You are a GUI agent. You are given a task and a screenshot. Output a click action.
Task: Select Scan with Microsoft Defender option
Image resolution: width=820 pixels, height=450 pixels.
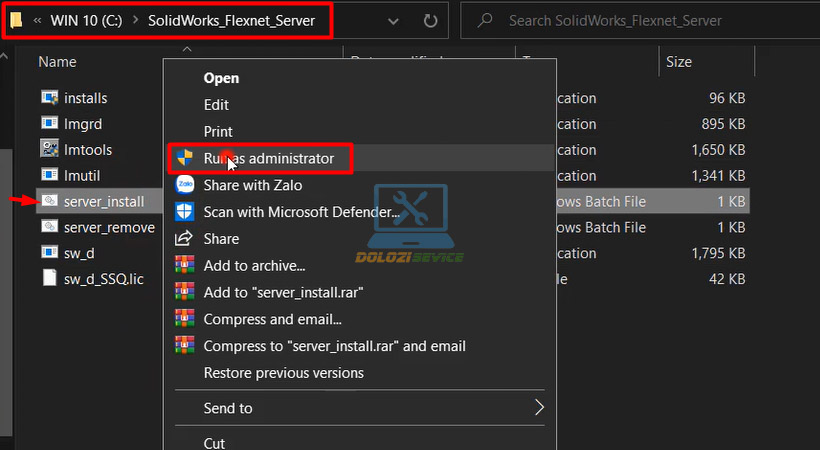(x=301, y=212)
